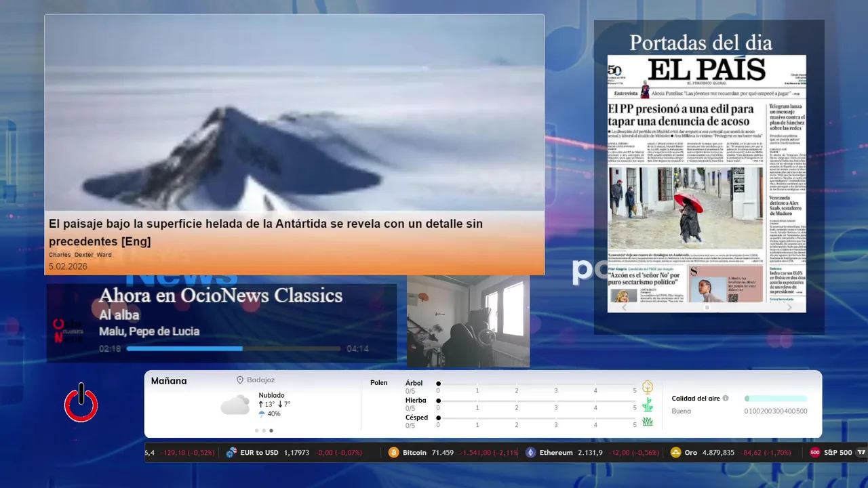868x488 pixels.
Task: Click the 'Ahora en OcioNews Classics' heading
Action: 220,296
